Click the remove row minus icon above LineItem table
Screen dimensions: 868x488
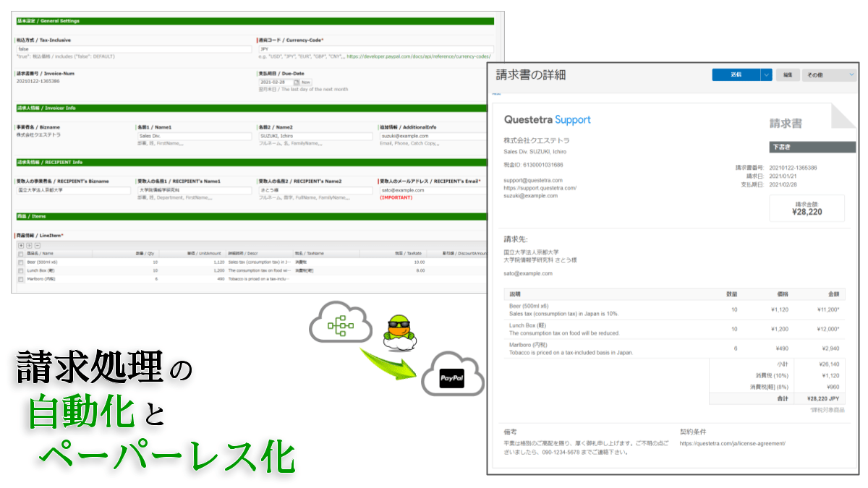(38, 246)
